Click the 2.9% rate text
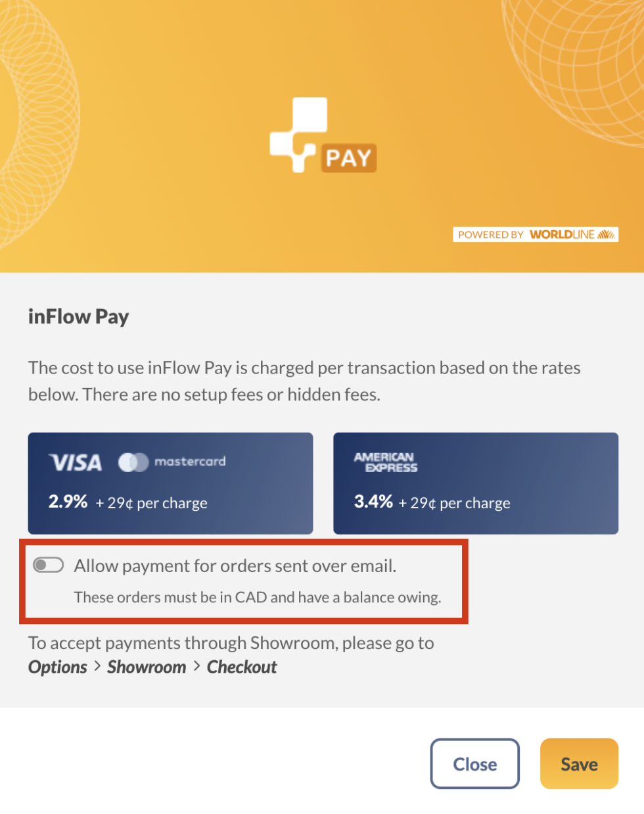The image size is (644, 814). [x=68, y=501]
